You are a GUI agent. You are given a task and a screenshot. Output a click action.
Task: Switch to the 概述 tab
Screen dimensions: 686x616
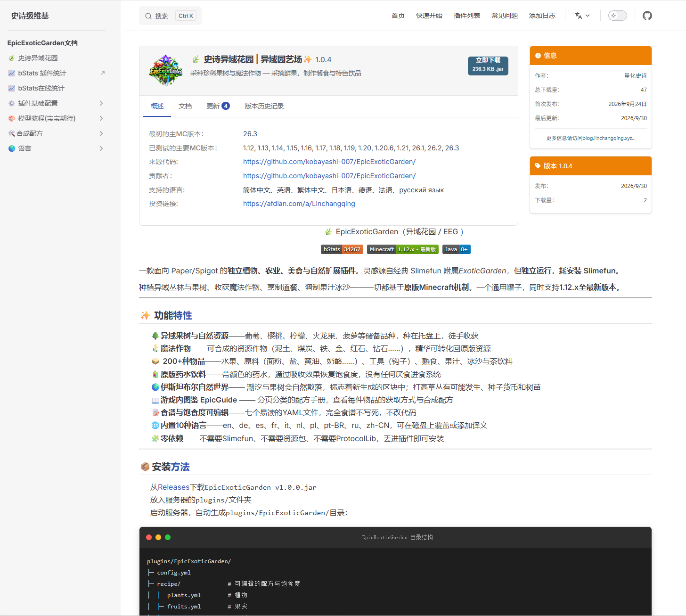point(157,106)
